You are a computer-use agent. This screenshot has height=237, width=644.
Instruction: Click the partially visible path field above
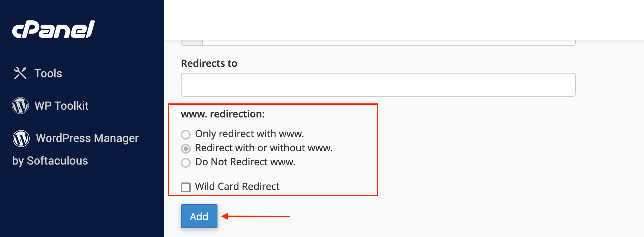(389, 43)
